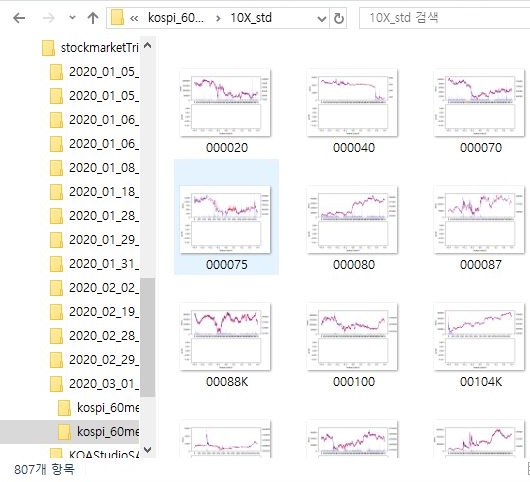Click folder icon beside 2020_01_31_

point(56,264)
